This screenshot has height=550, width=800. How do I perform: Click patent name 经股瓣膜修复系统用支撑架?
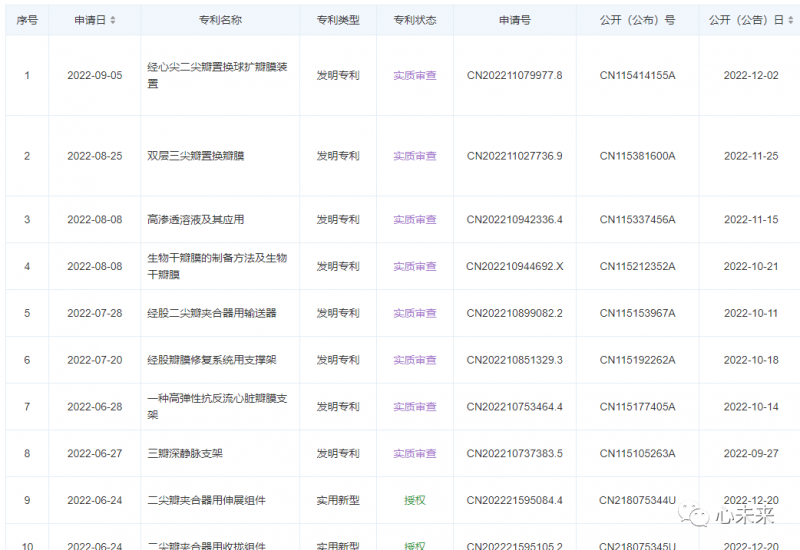tap(212, 360)
